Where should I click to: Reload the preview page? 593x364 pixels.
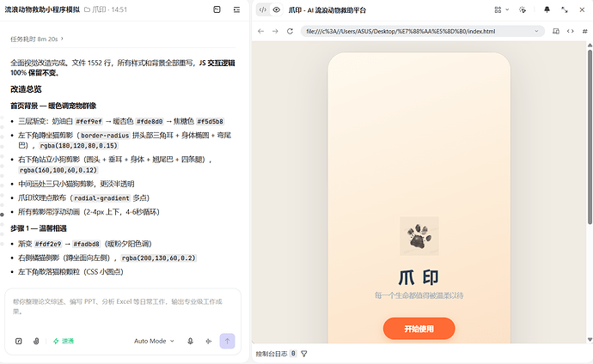290,32
